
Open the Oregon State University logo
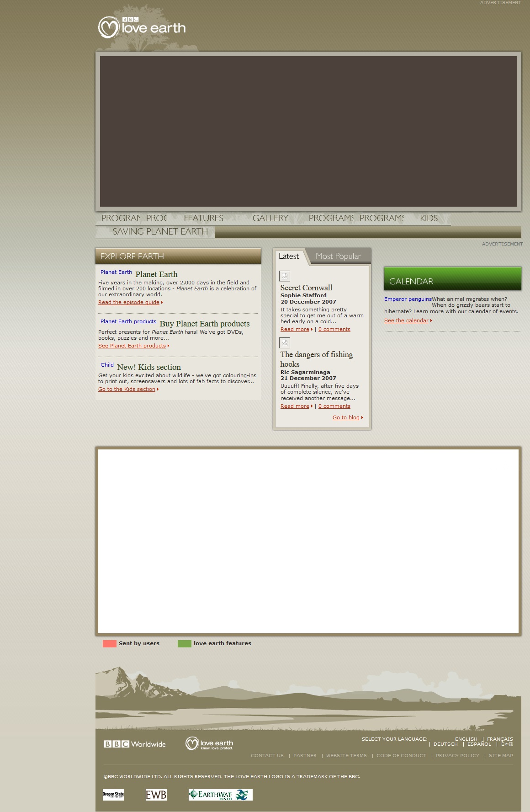(113, 795)
